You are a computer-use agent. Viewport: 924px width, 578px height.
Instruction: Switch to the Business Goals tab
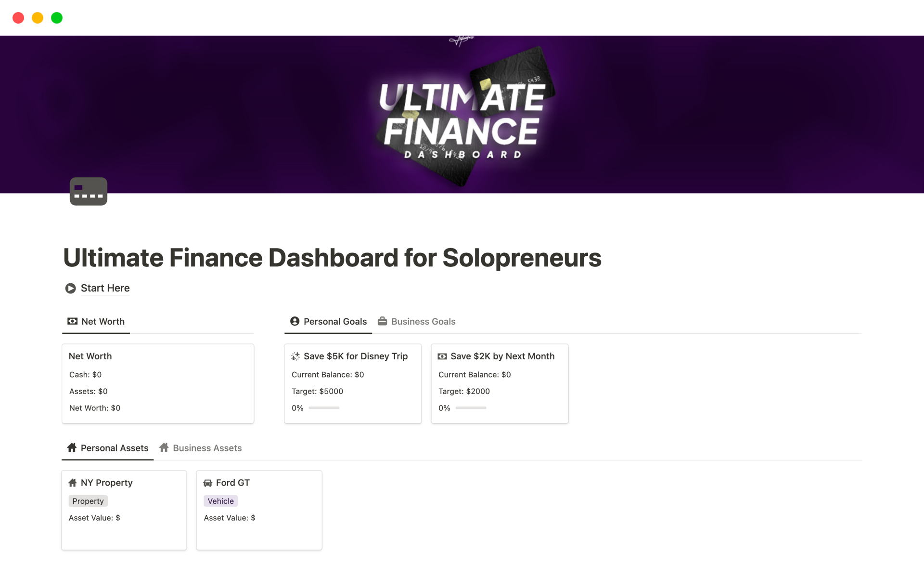[423, 321]
